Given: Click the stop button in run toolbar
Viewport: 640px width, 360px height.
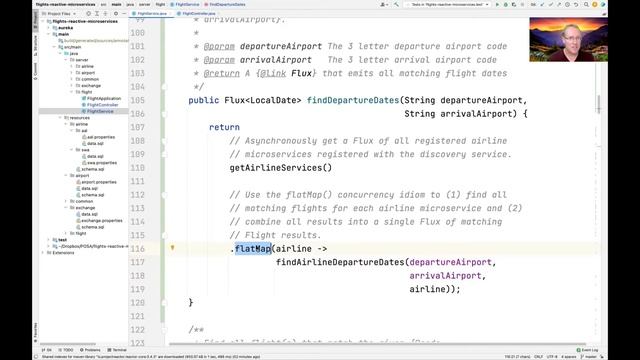Looking at the screenshot, I should 522,4.
